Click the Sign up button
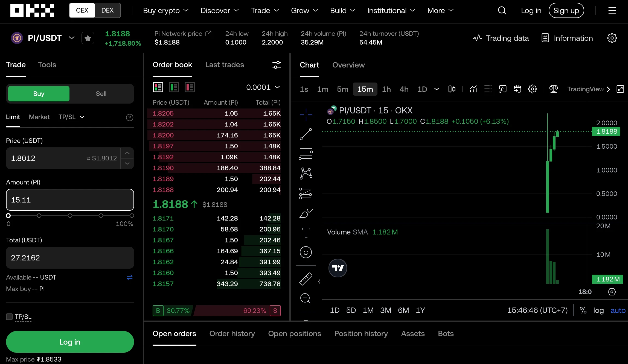 point(566,10)
